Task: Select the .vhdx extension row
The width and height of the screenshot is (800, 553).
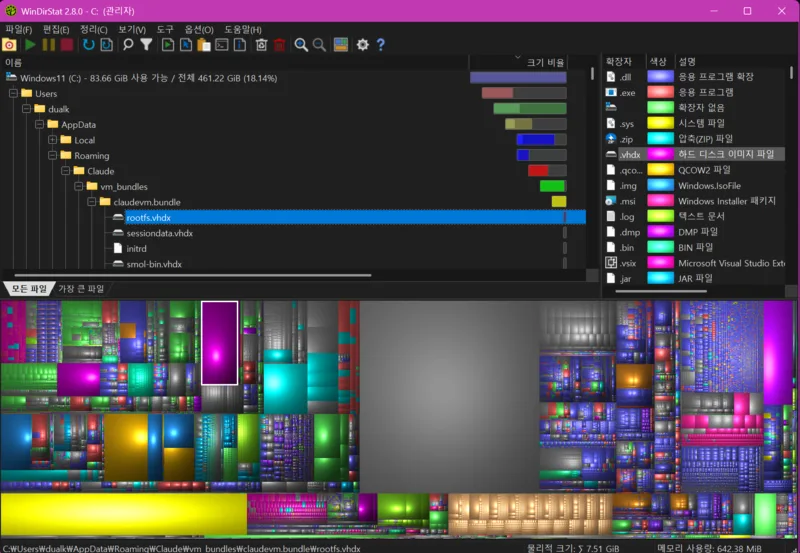Action: pos(694,154)
